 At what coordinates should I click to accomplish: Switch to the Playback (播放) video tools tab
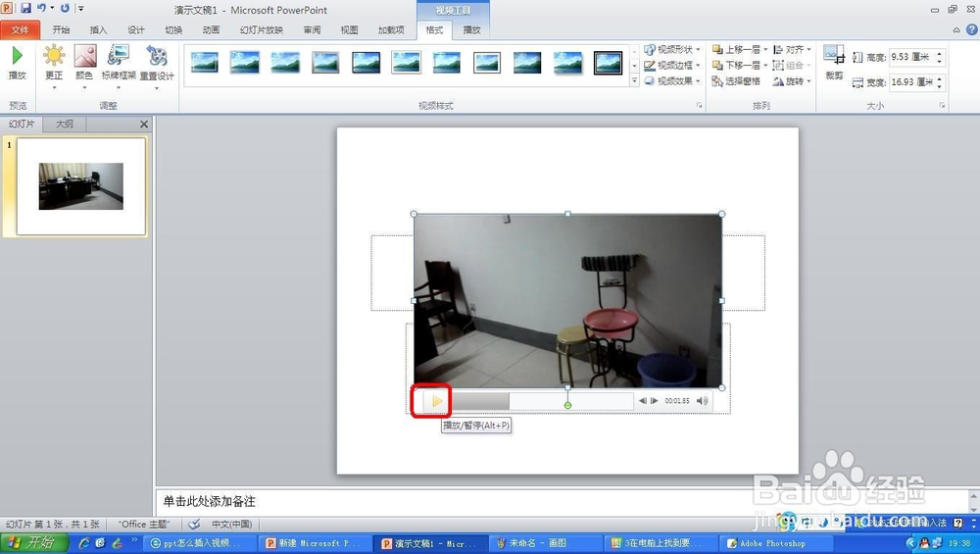472,30
